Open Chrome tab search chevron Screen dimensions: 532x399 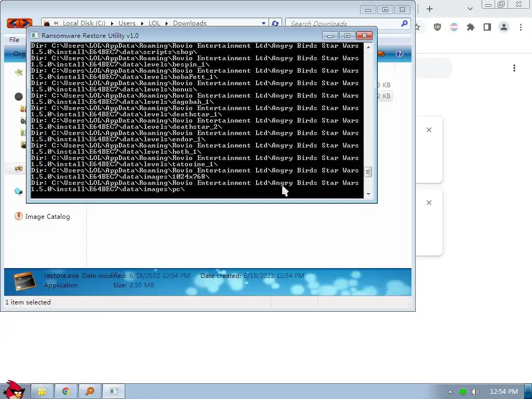[470, 9]
